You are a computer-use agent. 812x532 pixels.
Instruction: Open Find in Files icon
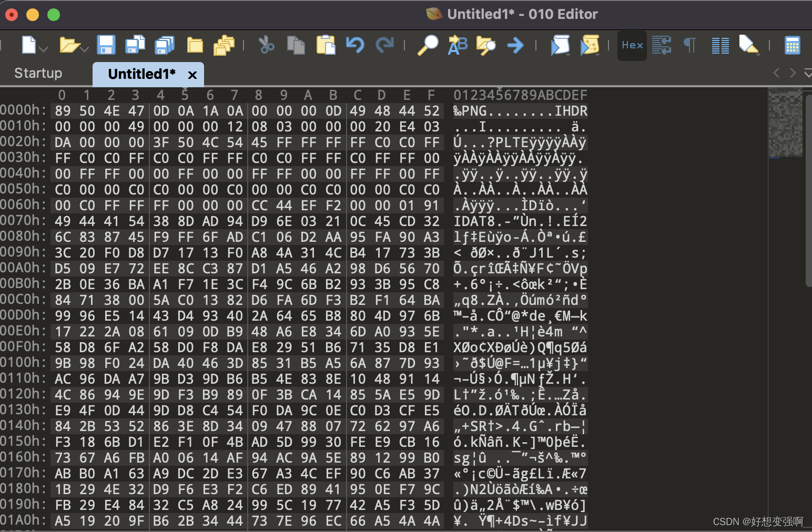(x=486, y=45)
